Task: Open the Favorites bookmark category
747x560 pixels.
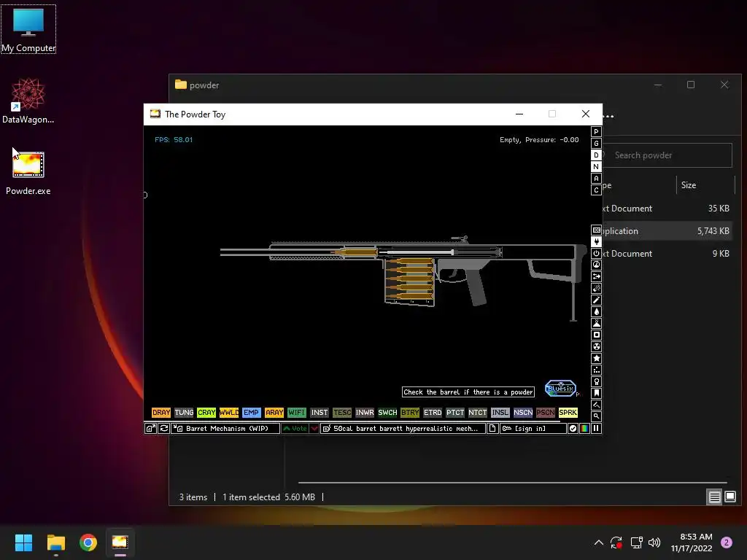Action: pos(596,393)
